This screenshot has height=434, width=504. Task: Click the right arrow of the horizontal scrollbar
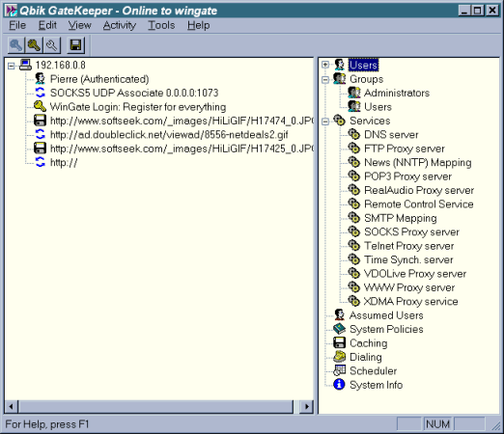[x=306, y=407]
